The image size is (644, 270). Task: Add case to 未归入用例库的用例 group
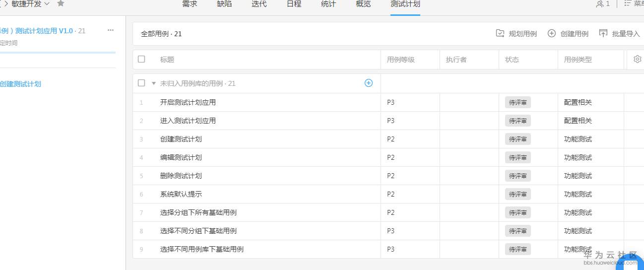[x=369, y=83]
